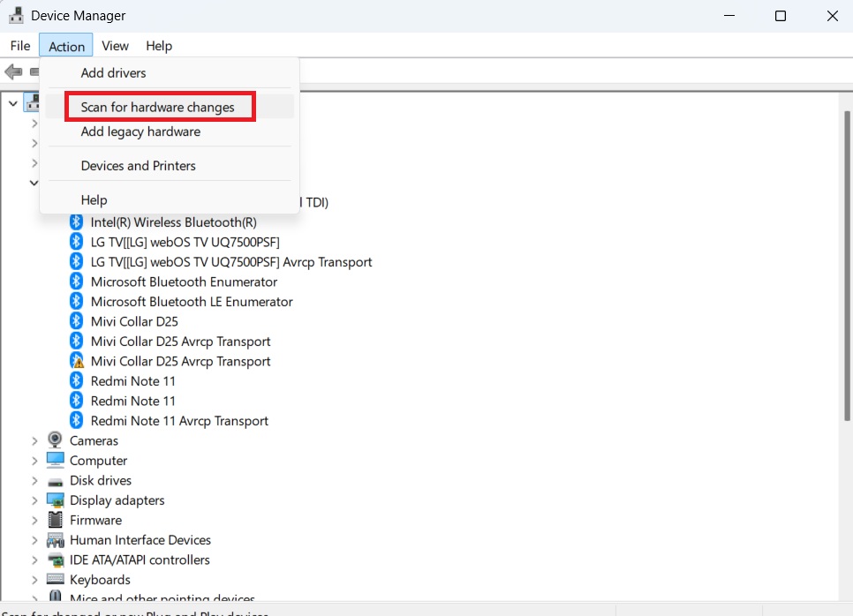Click the gamepad icon next to Human Interface Devices
Viewport: 853px width, 616px height.
(x=56, y=539)
